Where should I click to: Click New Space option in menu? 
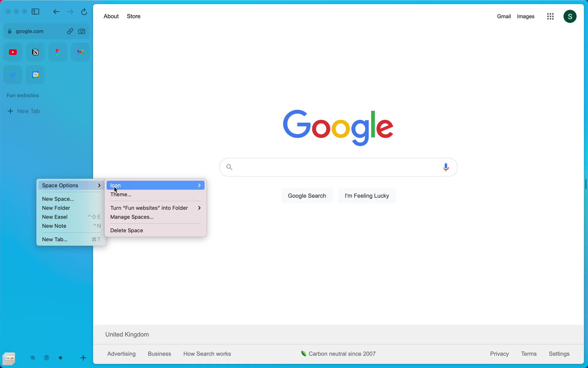[x=58, y=198]
